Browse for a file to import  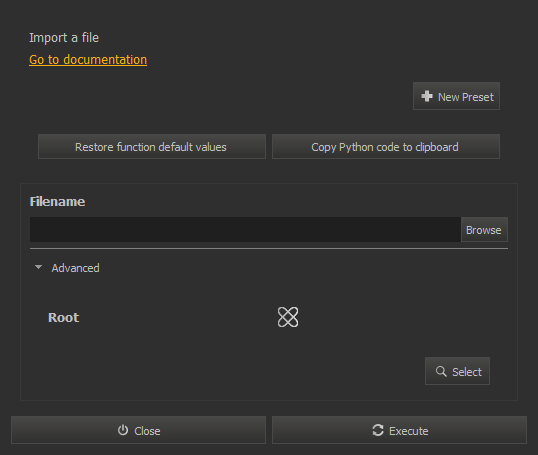484,230
